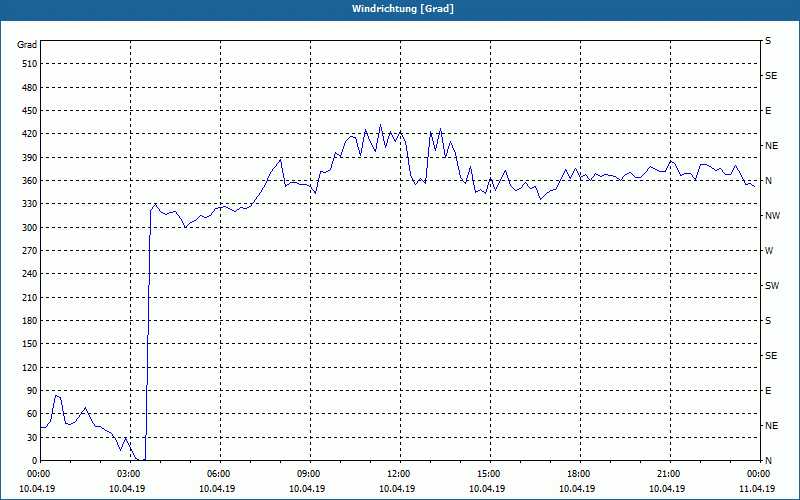
Task: Select the 11.04.19 date label
Action: [x=757, y=489]
